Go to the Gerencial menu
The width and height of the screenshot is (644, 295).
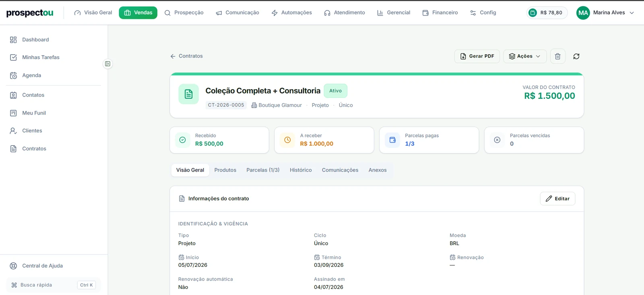pos(394,12)
